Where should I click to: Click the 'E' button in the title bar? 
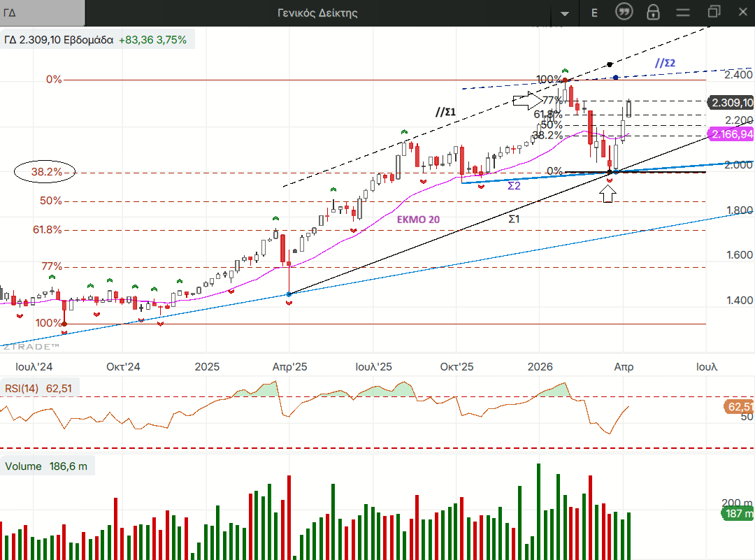(x=594, y=13)
